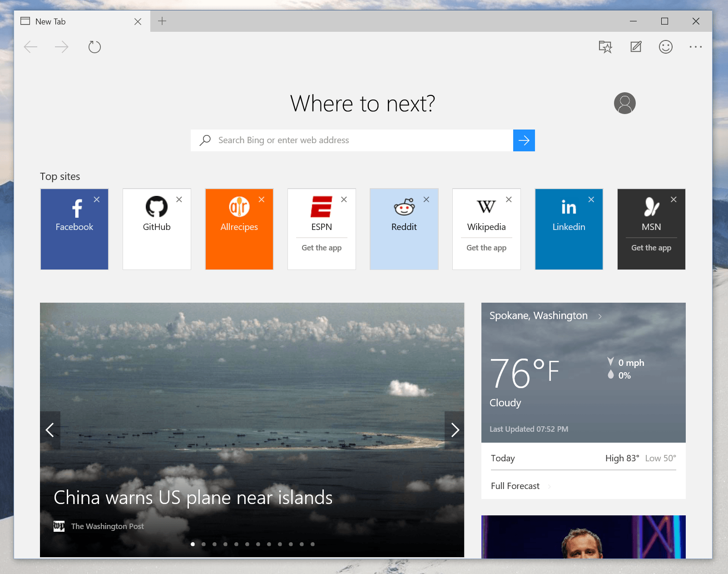The width and height of the screenshot is (728, 574).
Task: Click the Today high and low row
Action: 584,458
